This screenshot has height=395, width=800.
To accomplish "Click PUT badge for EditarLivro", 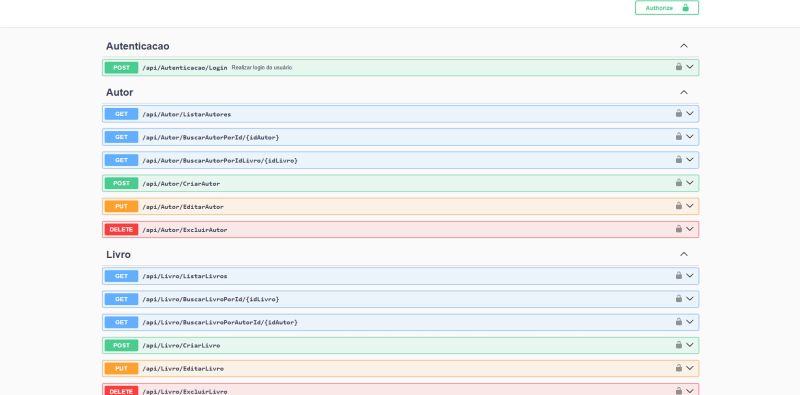I will pyautogui.click(x=121, y=368).
